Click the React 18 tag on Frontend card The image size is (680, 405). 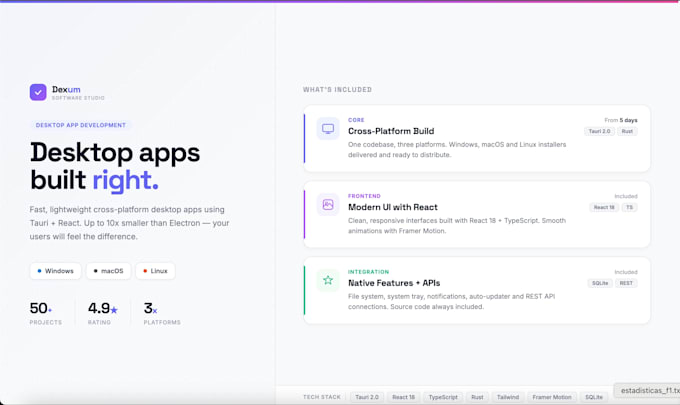click(604, 207)
